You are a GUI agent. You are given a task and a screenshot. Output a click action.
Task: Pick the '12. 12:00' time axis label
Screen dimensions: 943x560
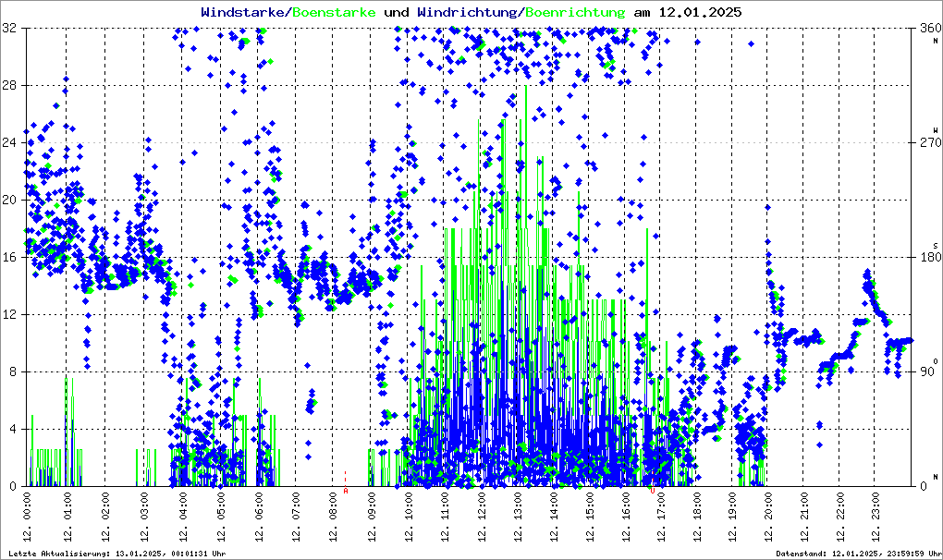tap(482, 517)
